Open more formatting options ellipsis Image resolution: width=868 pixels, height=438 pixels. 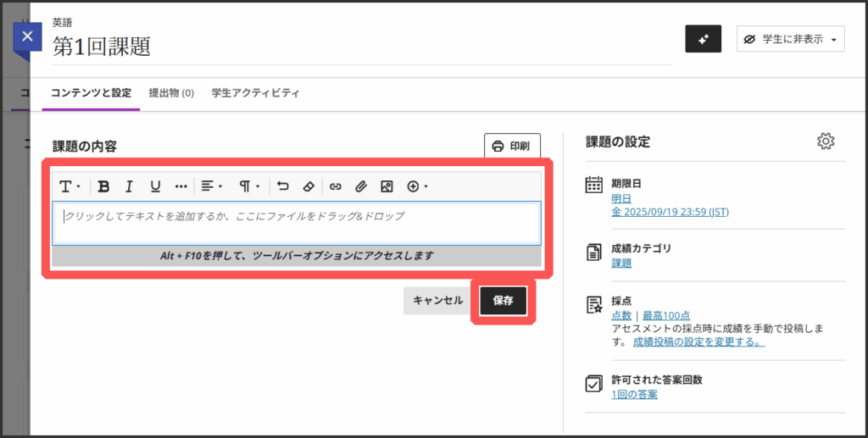[x=181, y=186]
